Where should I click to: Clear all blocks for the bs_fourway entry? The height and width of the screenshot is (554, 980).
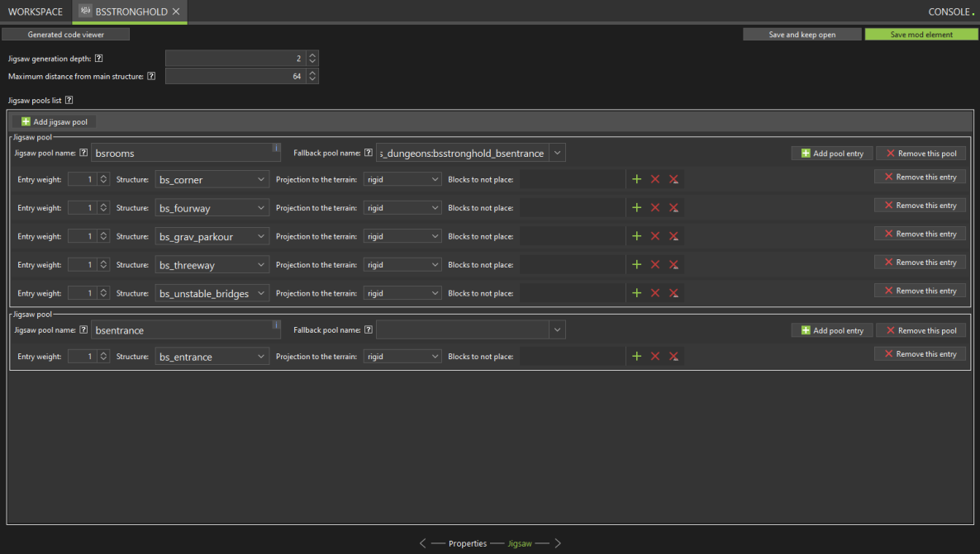pyautogui.click(x=673, y=207)
